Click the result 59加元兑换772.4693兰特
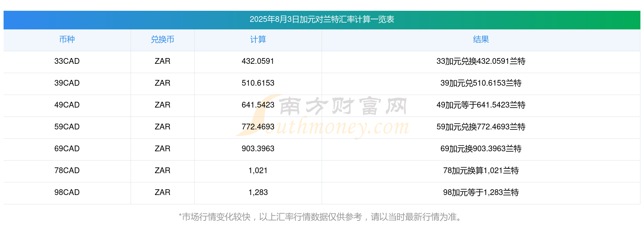Screen dimensions: 644x233 481,127
